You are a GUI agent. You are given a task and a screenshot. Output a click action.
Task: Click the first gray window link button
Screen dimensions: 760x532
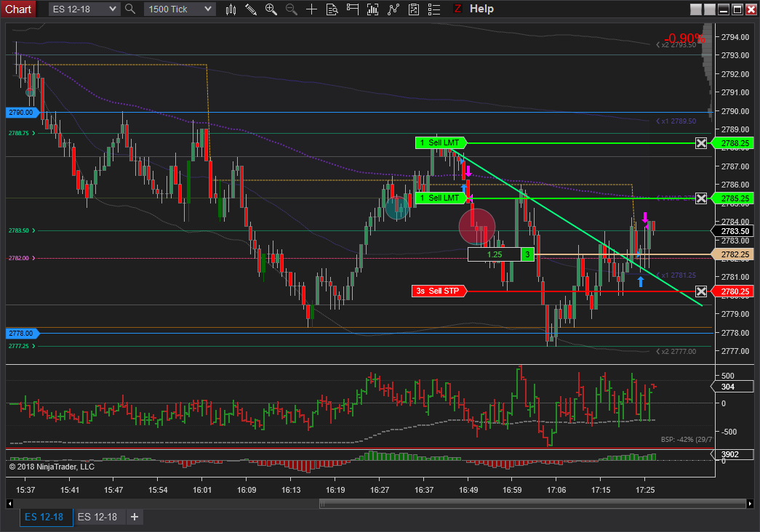coord(695,9)
